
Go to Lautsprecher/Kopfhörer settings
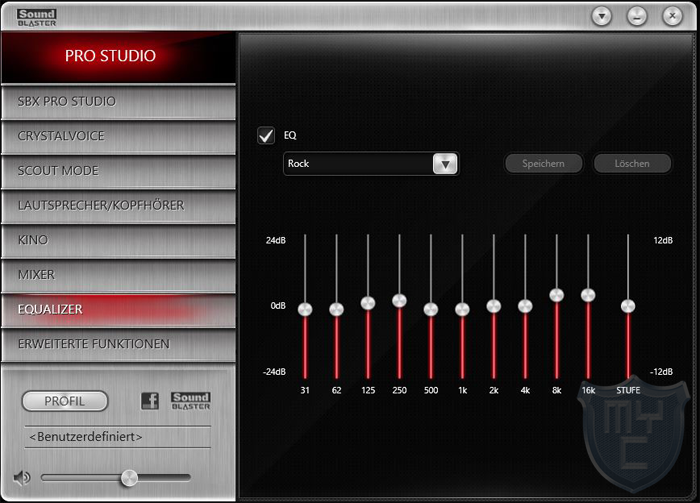(x=118, y=205)
